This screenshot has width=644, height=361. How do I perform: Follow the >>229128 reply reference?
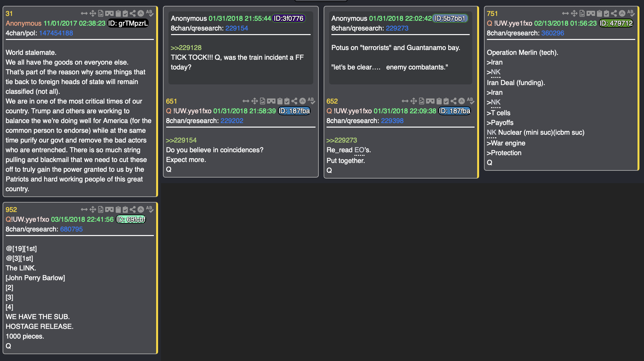[x=186, y=48]
